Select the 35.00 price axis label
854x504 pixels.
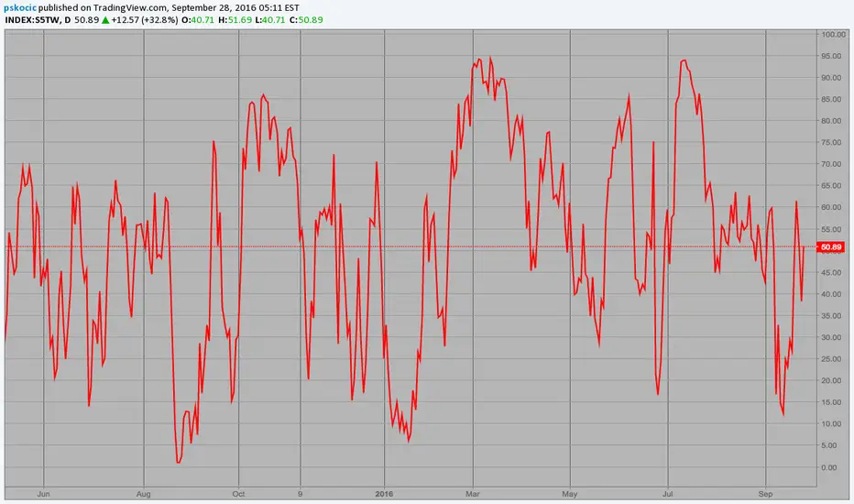click(x=831, y=315)
